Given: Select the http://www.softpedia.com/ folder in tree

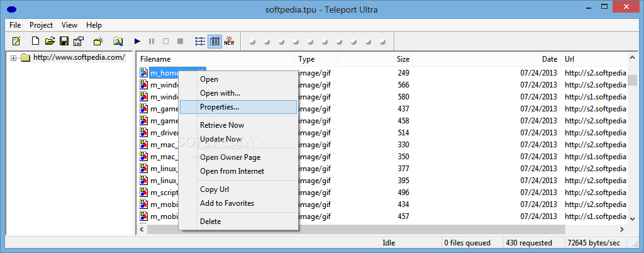Looking at the screenshot, I should click(x=79, y=57).
